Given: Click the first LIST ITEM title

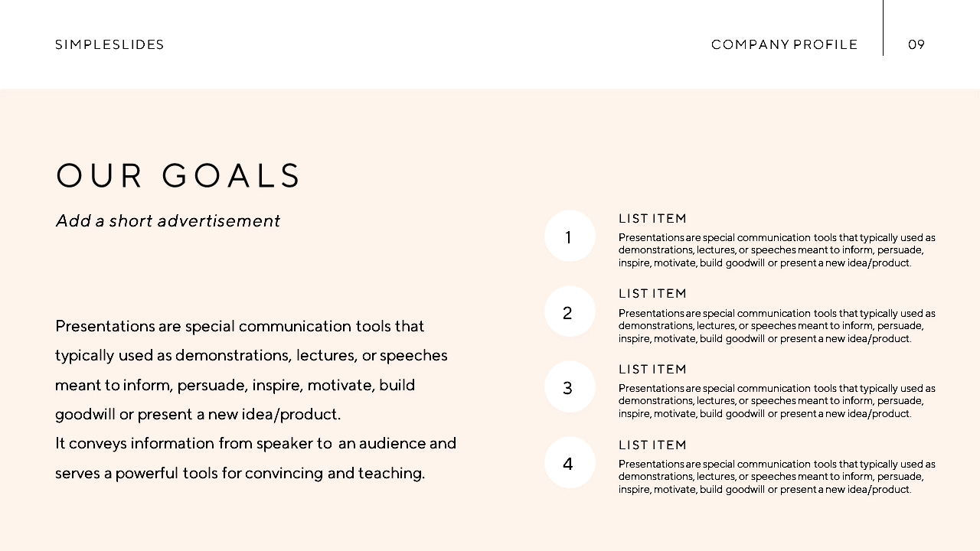Looking at the screenshot, I should point(653,218).
